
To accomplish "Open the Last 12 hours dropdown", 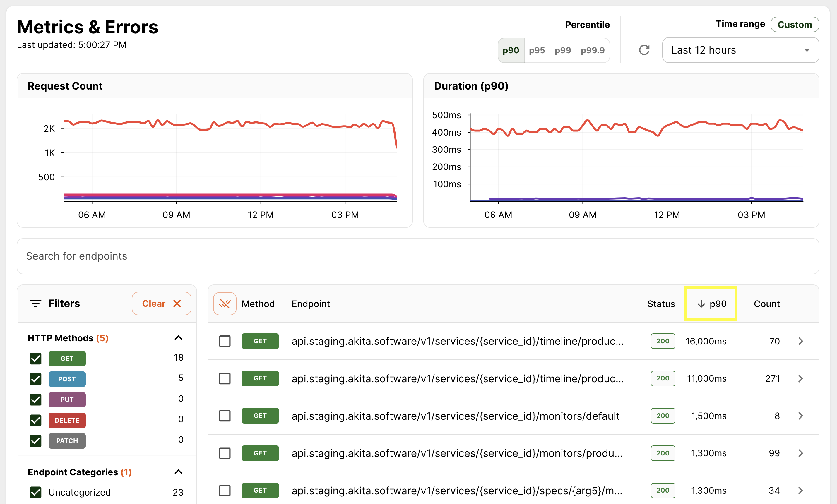I will (x=740, y=50).
